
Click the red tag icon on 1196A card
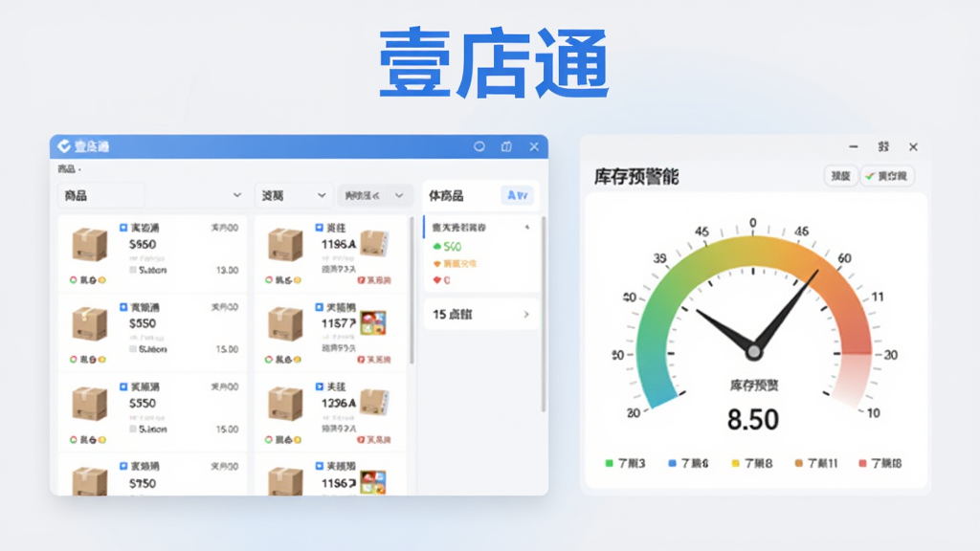[361, 280]
